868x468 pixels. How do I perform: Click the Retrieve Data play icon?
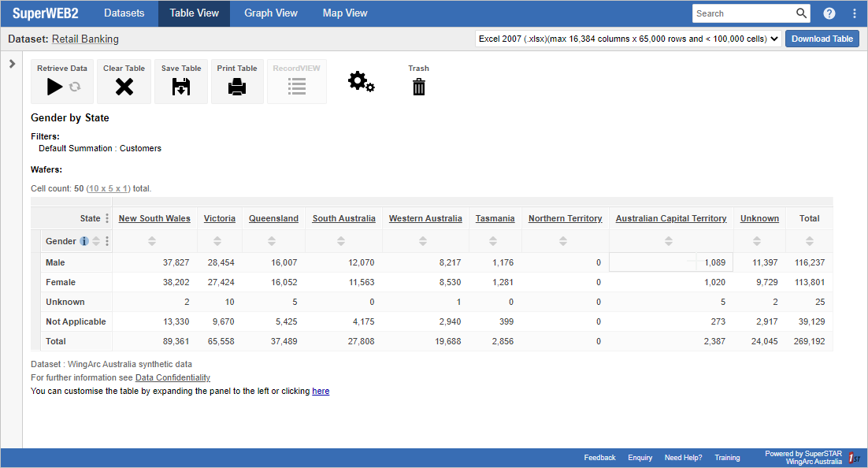tap(56, 87)
